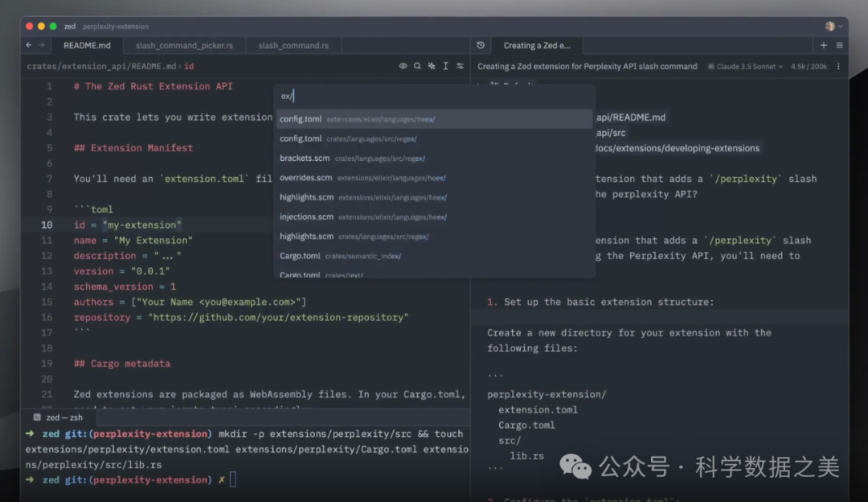Select brackets.scm in crates/languages/src/regex
868x502 pixels.
click(x=435, y=158)
